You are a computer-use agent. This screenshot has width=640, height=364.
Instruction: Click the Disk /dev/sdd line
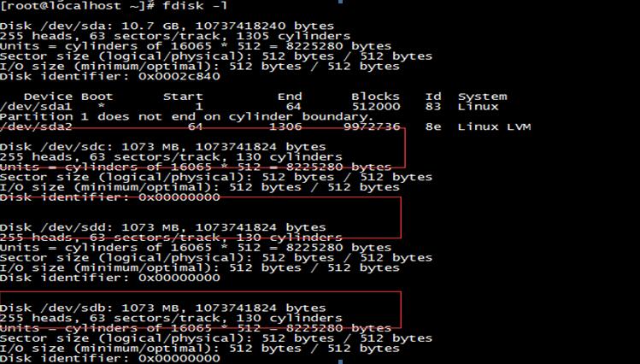(x=163, y=227)
